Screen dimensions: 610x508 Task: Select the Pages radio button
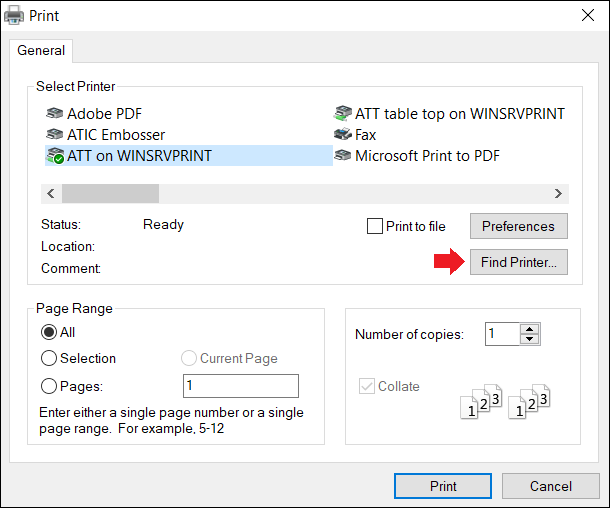(49, 386)
